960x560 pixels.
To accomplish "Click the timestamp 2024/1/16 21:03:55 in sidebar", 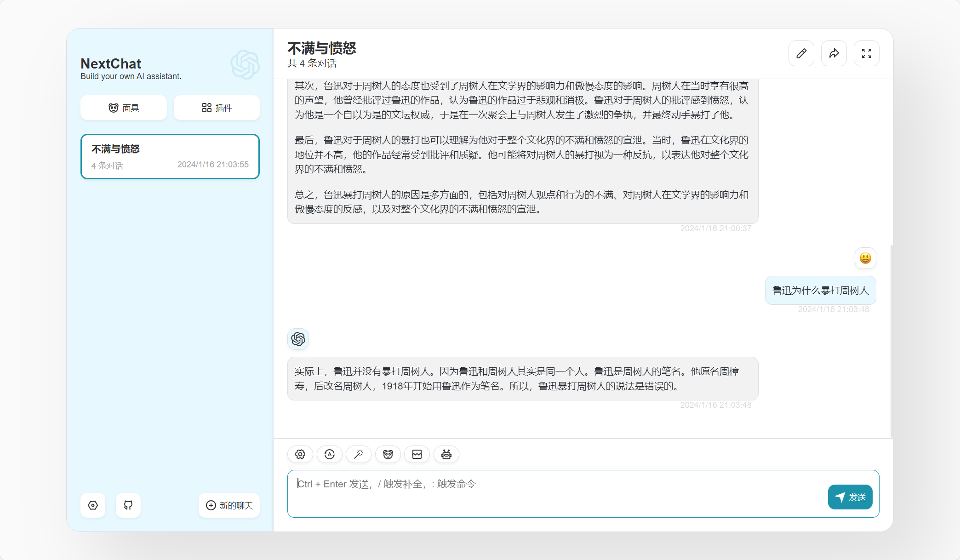I will tap(213, 165).
